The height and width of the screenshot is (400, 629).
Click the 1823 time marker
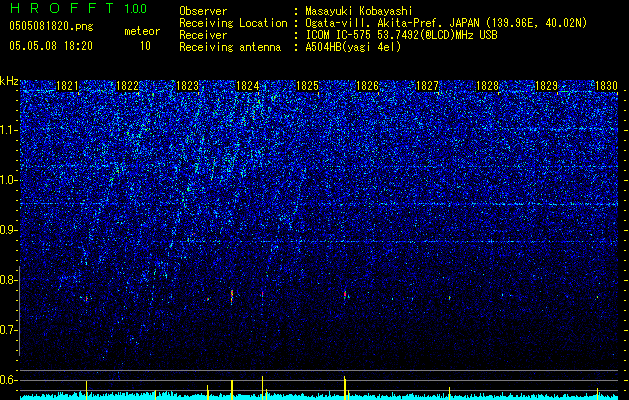tap(187, 86)
